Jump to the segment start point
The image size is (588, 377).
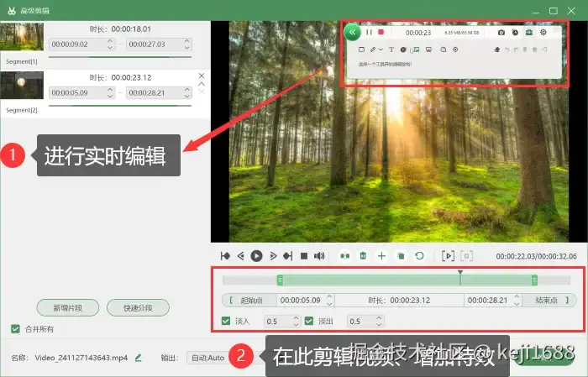tap(225, 256)
